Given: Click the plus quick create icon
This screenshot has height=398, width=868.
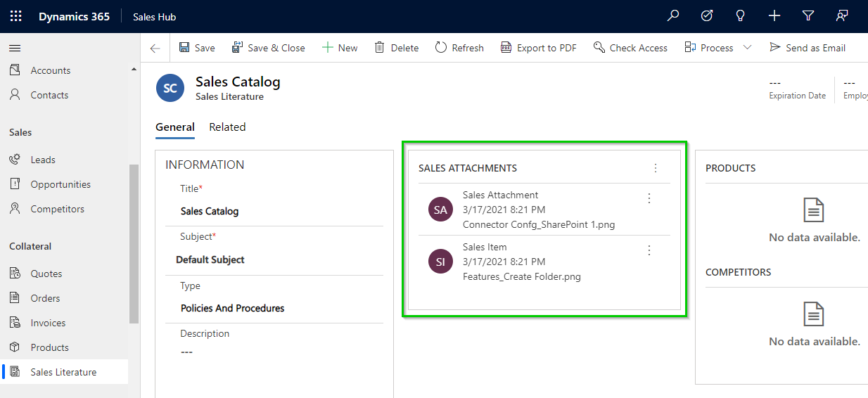Looking at the screenshot, I should click(x=774, y=16).
